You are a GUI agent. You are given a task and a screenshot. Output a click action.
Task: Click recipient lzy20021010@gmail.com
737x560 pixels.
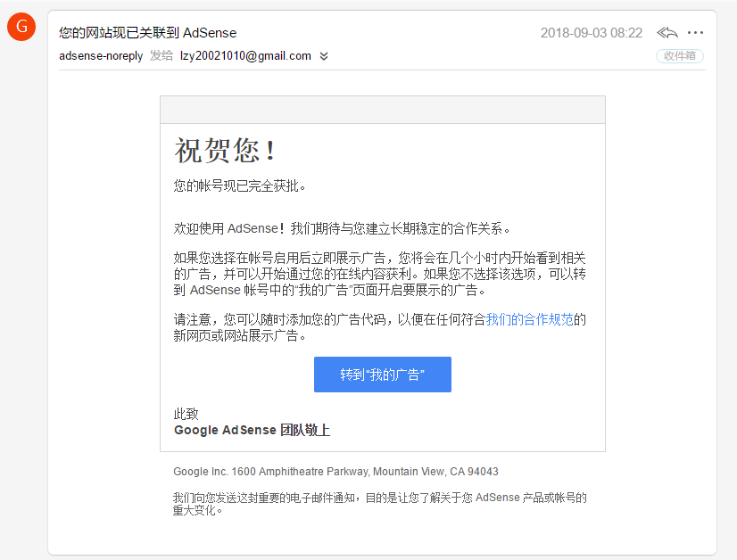[x=245, y=56]
